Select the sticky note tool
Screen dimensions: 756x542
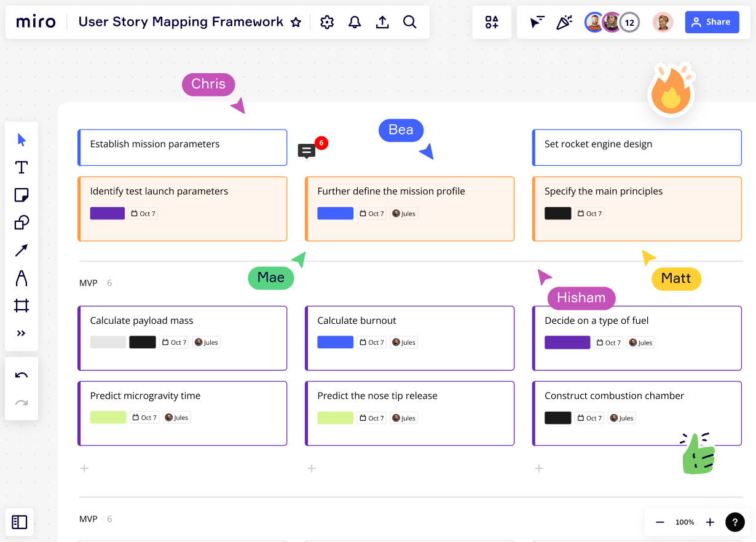(21, 195)
